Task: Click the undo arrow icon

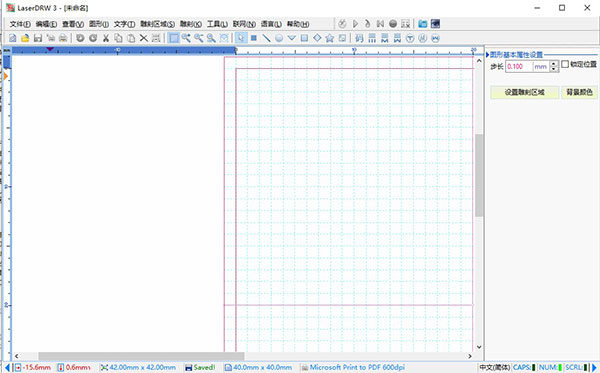Action: (x=80, y=38)
